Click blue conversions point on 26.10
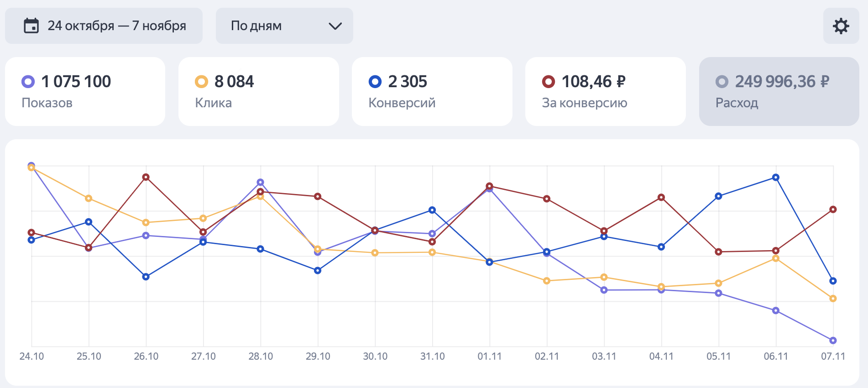 pyautogui.click(x=146, y=277)
